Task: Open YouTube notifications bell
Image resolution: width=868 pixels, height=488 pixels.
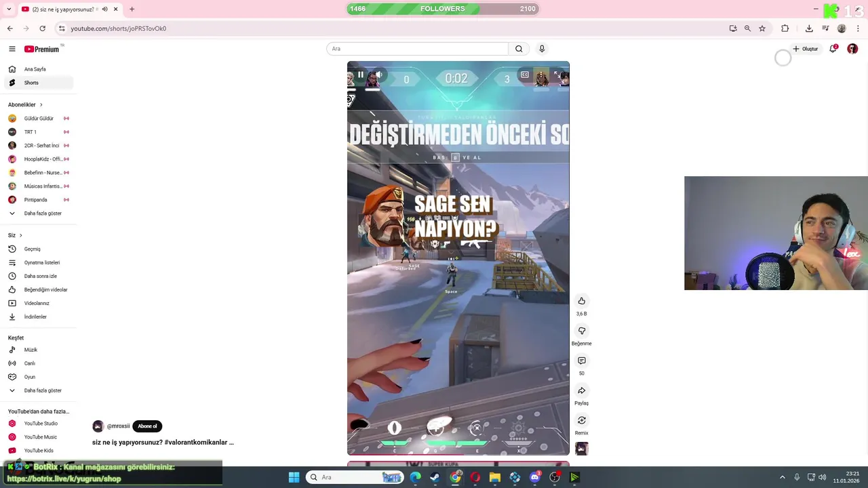Action: click(833, 49)
